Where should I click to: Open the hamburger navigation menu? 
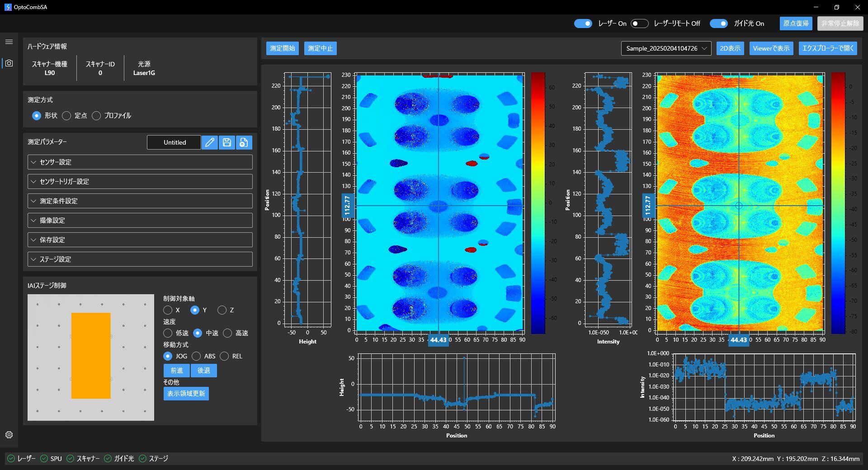(9, 42)
